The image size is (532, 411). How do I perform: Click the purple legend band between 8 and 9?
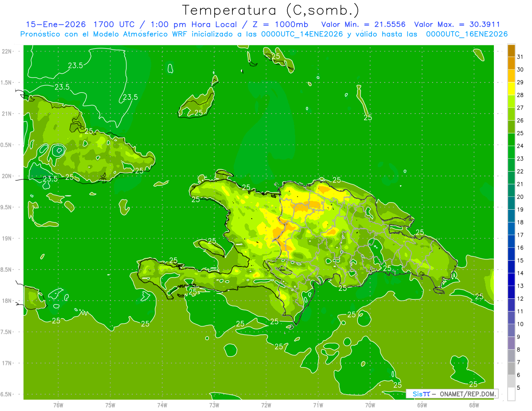(x=511, y=343)
